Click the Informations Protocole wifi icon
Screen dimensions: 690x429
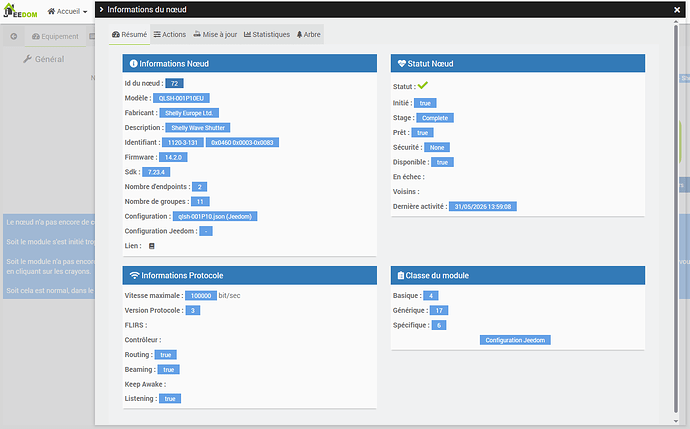(135, 275)
